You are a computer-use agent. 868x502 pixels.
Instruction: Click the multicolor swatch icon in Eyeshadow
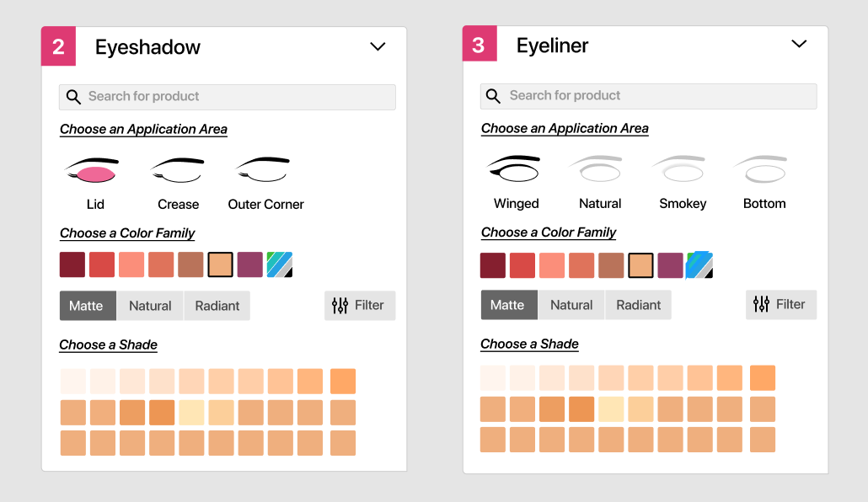pyautogui.click(x=279, y=264)
